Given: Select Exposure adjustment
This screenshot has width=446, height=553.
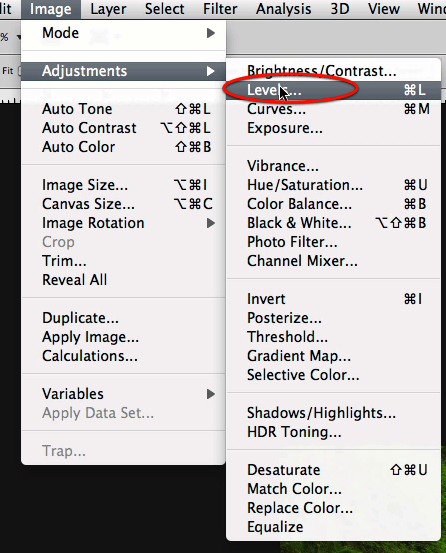Looking at the screenshot, I should [333, 128].
